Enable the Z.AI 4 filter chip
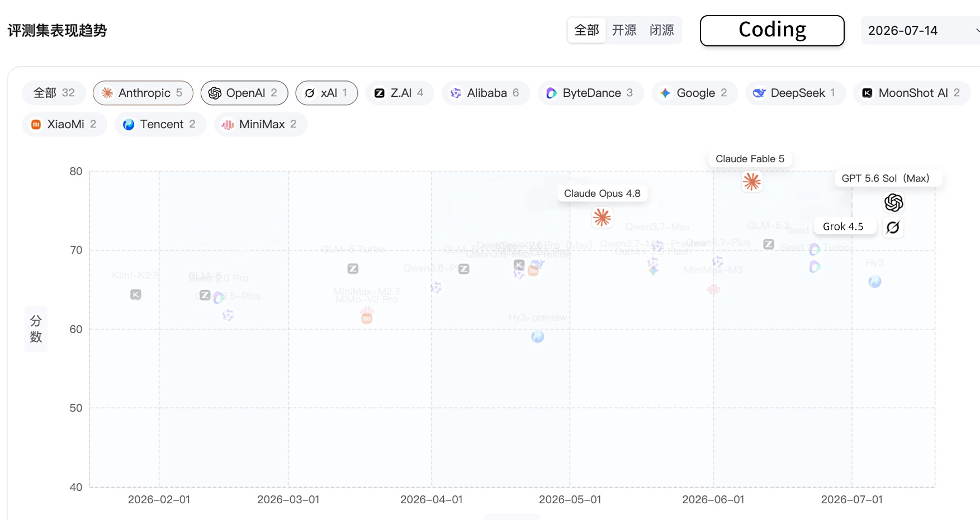The height and width of the screenshot is (520, 980). (x=400, y=93)
